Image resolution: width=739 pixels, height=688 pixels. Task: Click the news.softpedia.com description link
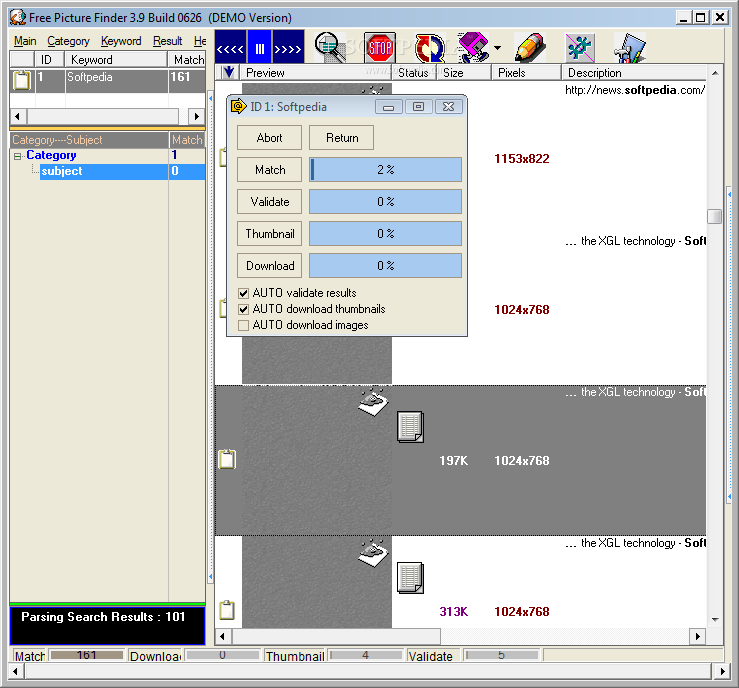tap(635, 90)
